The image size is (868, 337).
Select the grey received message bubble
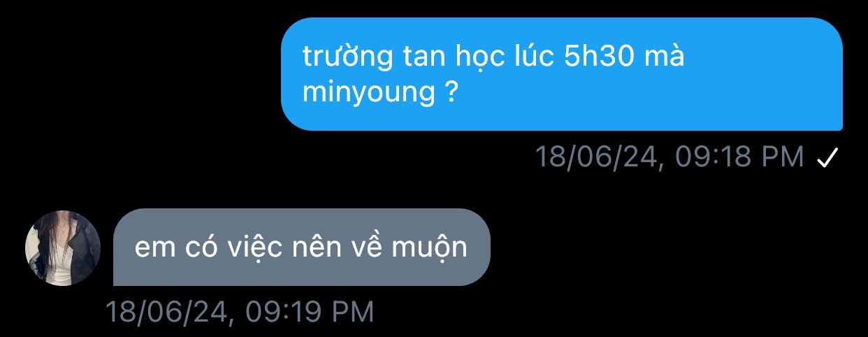(302, 248)
